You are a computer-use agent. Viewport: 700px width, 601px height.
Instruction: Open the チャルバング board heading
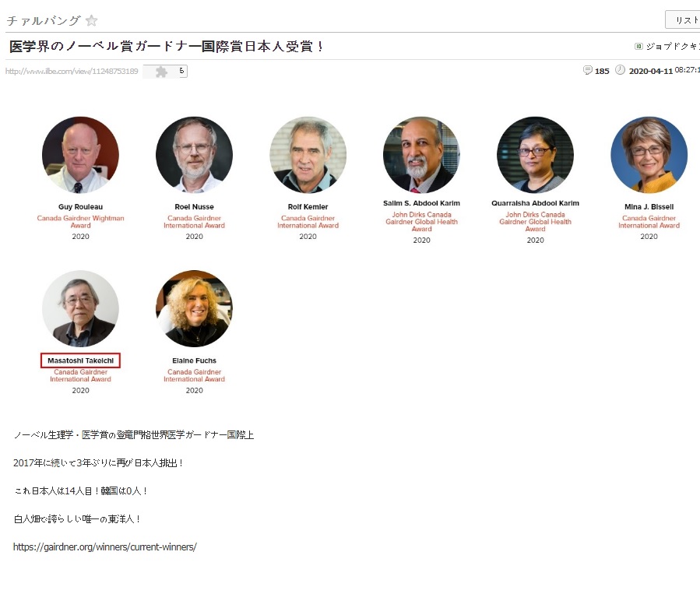point(44,20)
